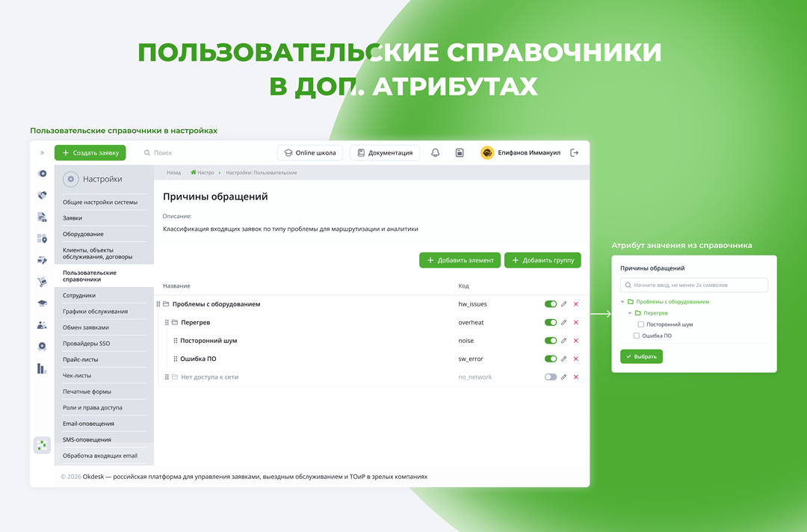
Task: Click Назад breadcrumb link
Action: point(174,173)
